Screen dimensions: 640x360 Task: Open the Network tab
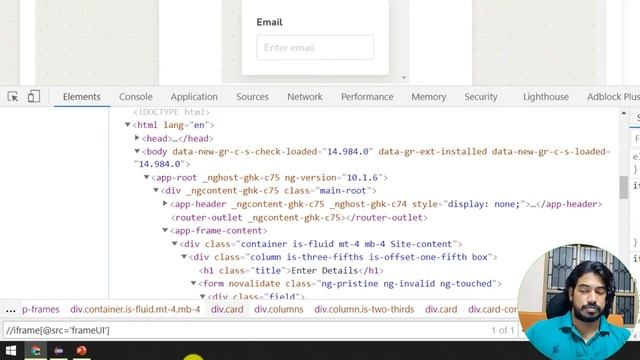coord(305,97)
